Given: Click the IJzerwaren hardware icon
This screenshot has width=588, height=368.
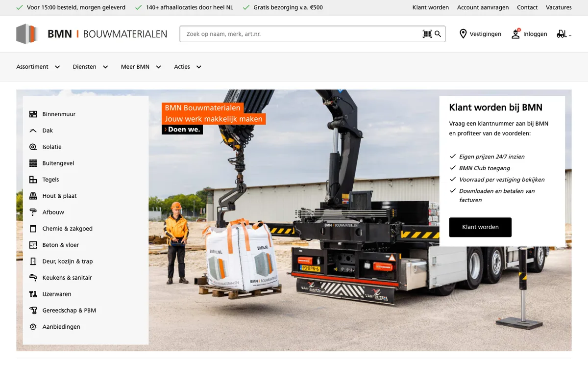Looking at the screenshot, I should (x=33, y=294).
